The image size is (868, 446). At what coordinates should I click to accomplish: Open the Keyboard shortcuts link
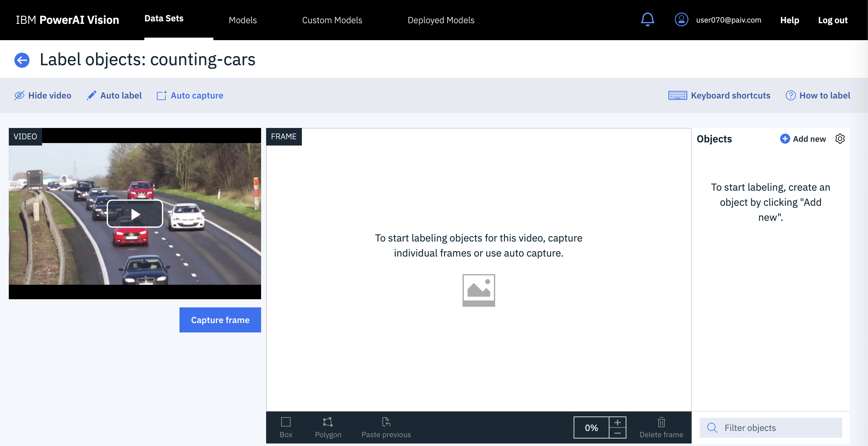coord(719,96)
